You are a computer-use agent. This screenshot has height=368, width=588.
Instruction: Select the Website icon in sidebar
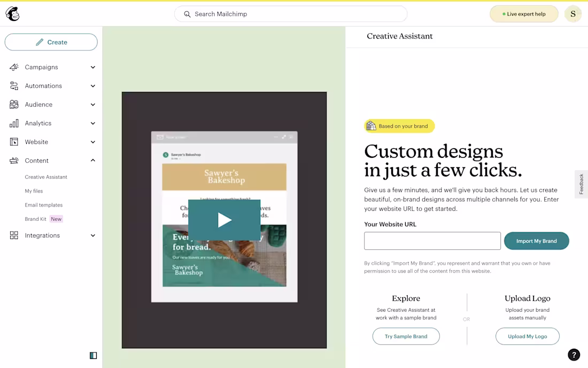coord(14,142)
